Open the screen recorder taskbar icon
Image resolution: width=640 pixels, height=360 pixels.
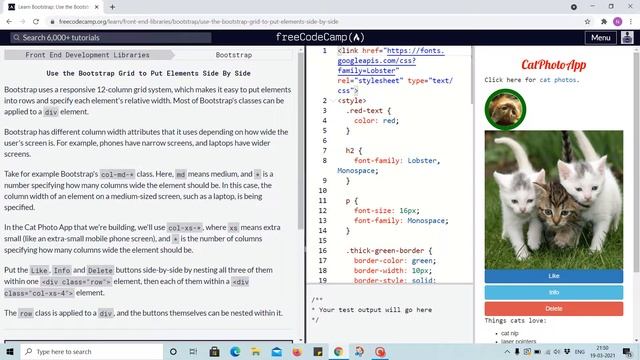click(380, 351)
